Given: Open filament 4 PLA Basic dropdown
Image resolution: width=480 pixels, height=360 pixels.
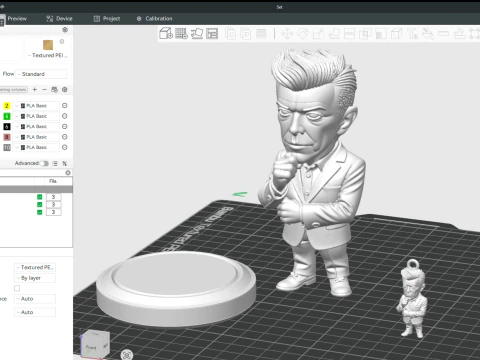Looking at the screenshot, I should [x=36, y=116].
